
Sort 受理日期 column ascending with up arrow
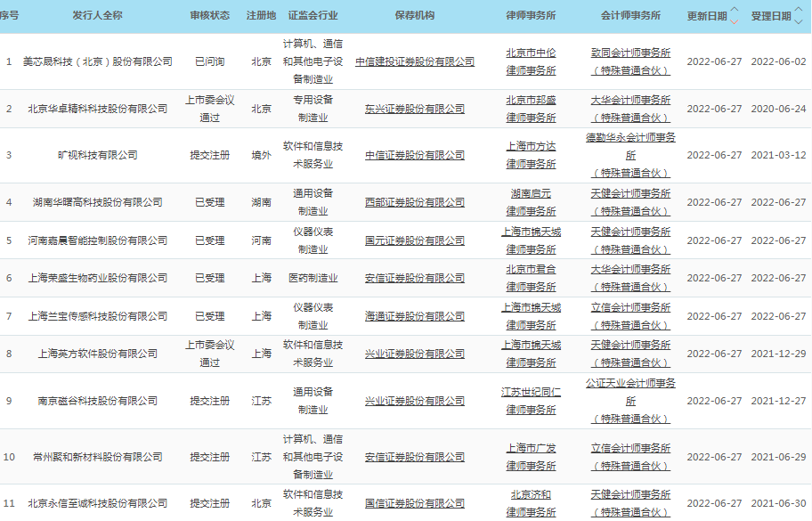click(799, 11)
